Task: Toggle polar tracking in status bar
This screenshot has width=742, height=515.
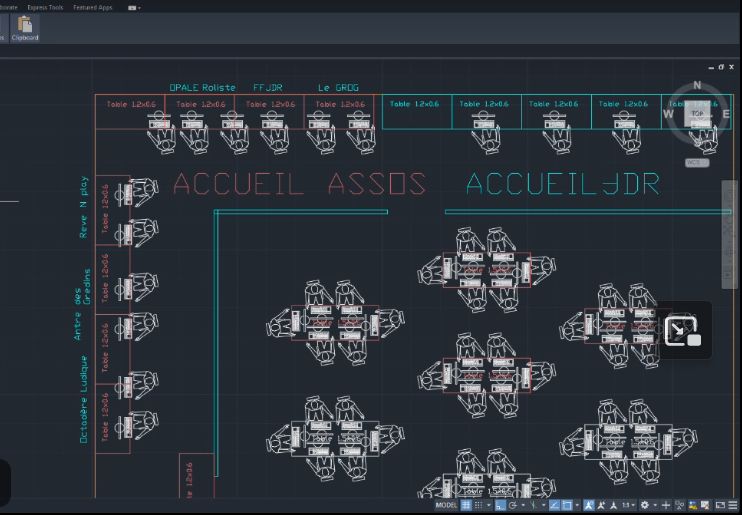Action: click(513, 506)
